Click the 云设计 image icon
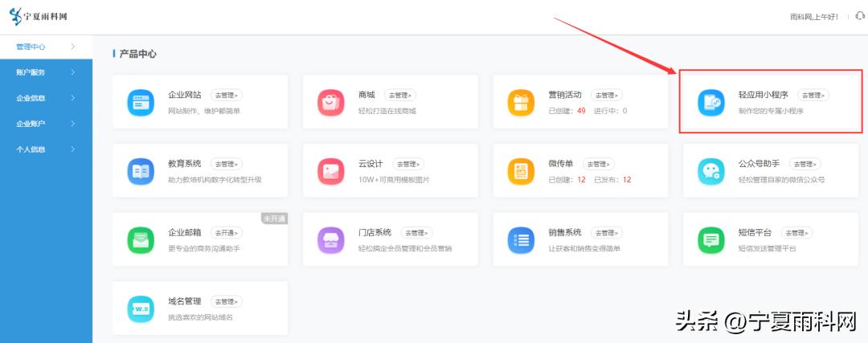 click(330, 171)
